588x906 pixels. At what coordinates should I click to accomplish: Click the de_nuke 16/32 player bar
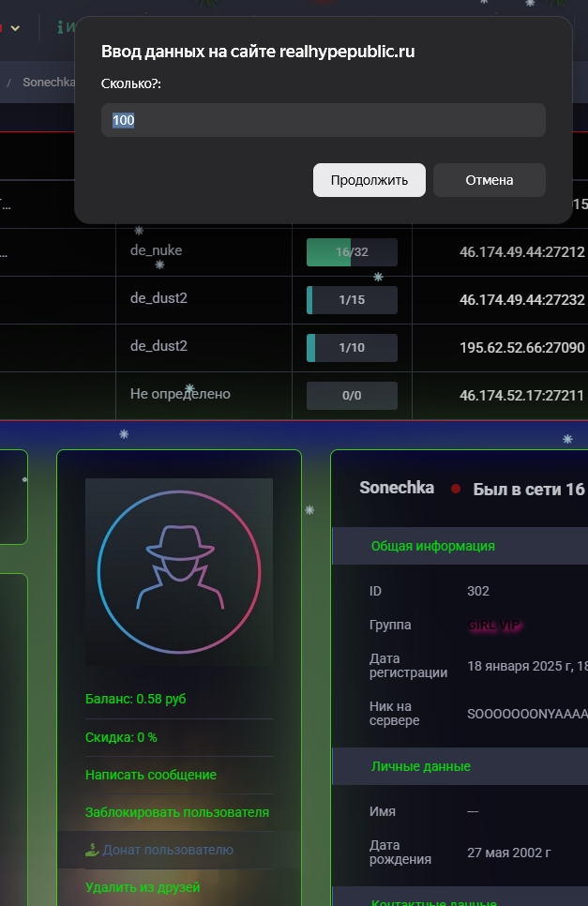pyautogui.click(x=352, y=251)
